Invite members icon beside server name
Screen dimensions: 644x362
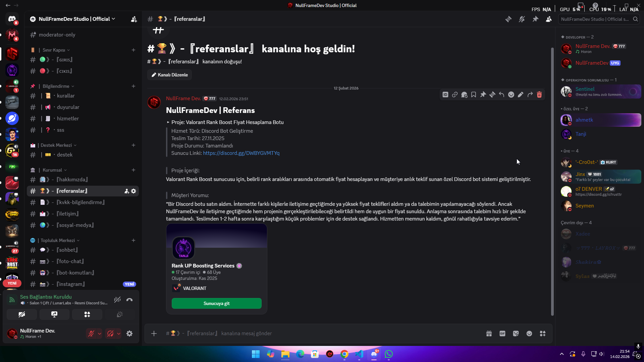coord(134,19)
